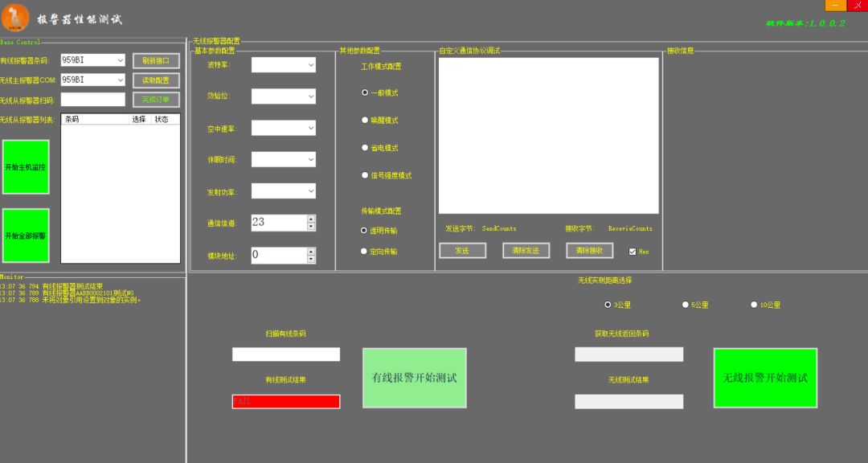The height and width of the screenshot is (463, 868).
Task: Click the 清除接收 button
Action: pyautogui.click(x=590, y=251)
